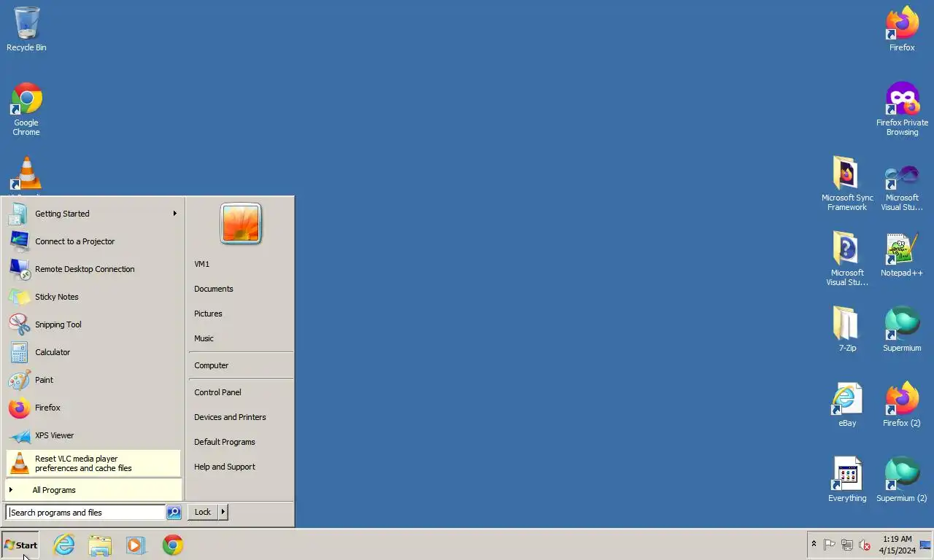Launch the Everything desktop shortcut
Screen dimensions: 934x560
(x=846, y=480)
